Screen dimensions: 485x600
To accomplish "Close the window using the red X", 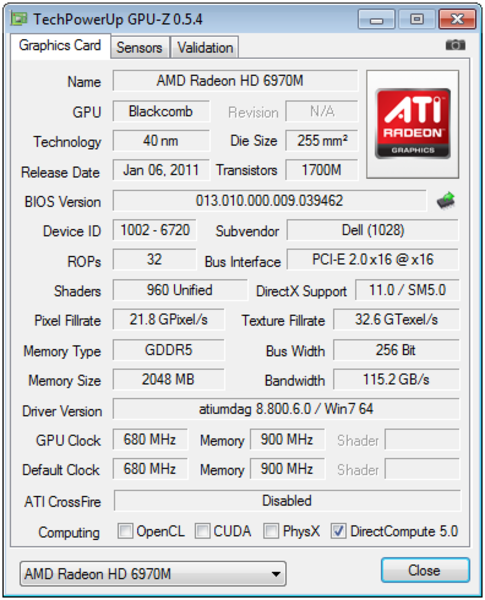I will tap(457, 19).
